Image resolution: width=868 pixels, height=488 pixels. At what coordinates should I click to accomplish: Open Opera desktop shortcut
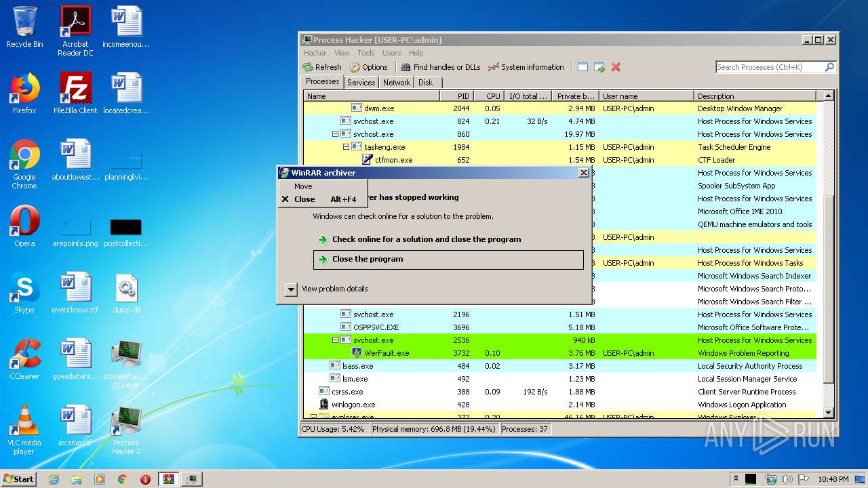[24, 226]
